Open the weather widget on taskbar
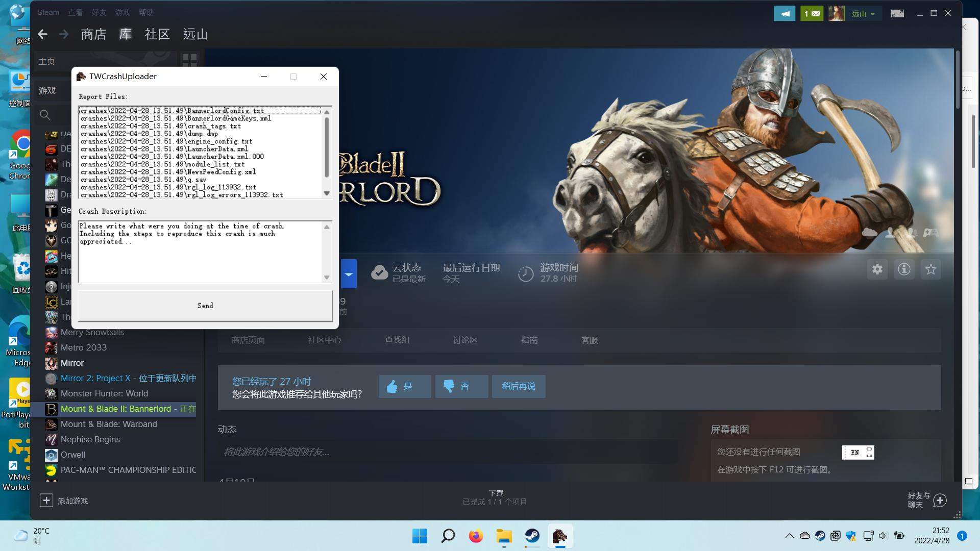This screenshot has width=980, height=551. click(32, 536)
